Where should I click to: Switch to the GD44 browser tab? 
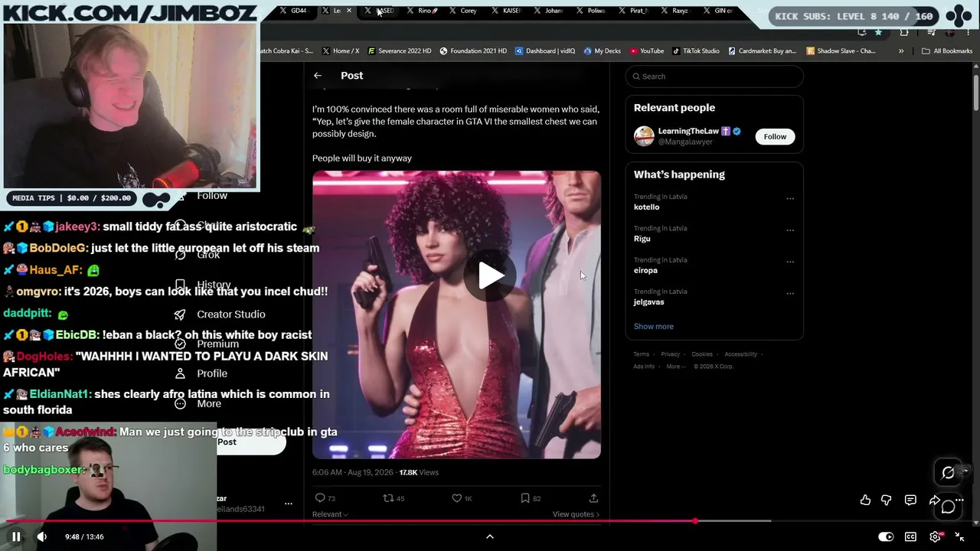[294, 11]
